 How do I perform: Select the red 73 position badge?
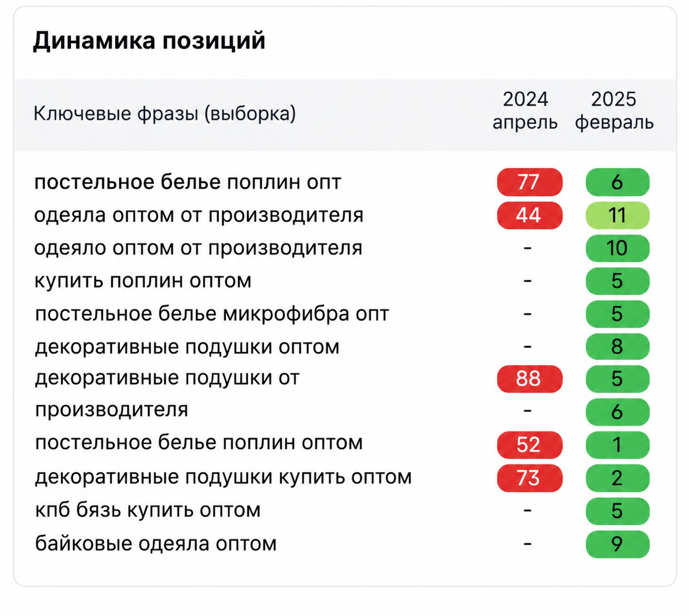(x=529, y=478)
